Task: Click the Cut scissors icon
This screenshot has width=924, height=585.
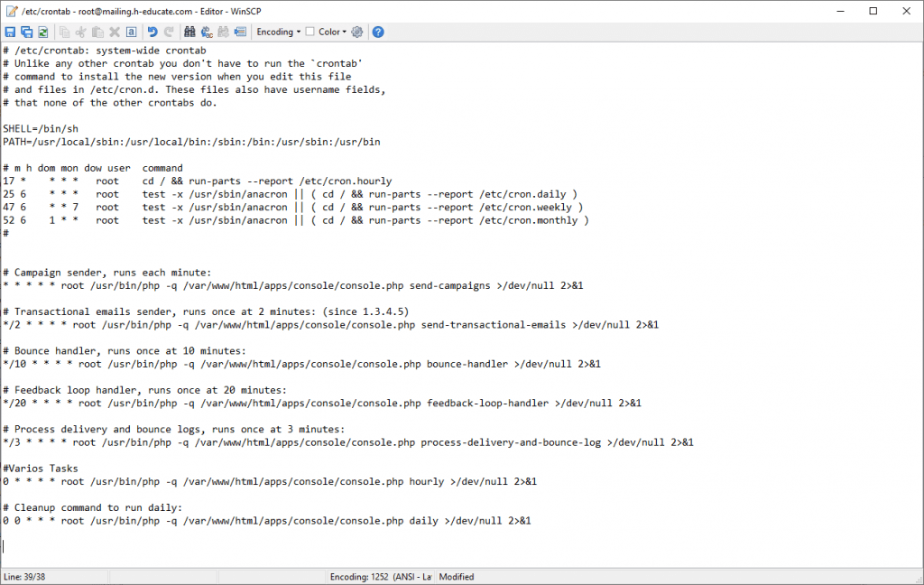Action: (80, 32)
